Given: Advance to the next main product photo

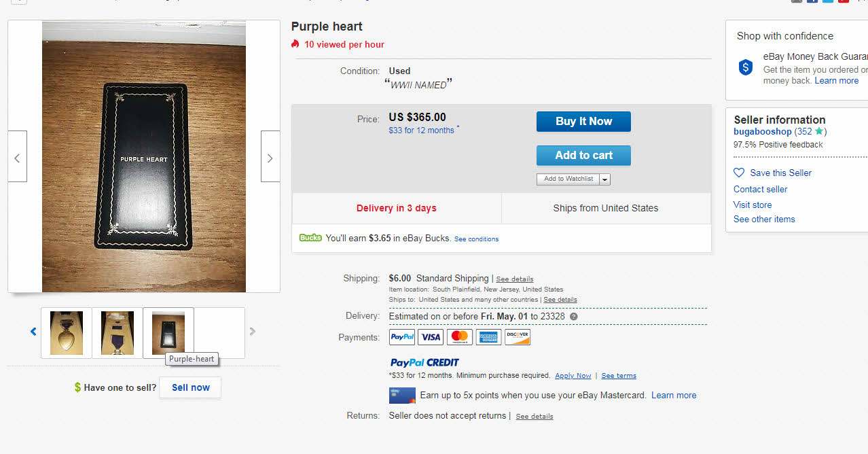Looking at the screenshot, I should click(270, 157).
